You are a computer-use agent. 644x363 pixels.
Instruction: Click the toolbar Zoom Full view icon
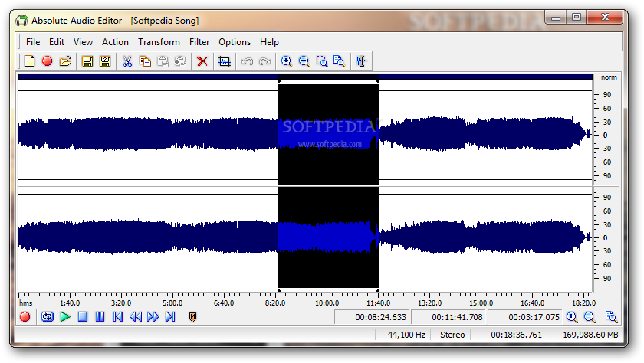[x=340, y=61]
